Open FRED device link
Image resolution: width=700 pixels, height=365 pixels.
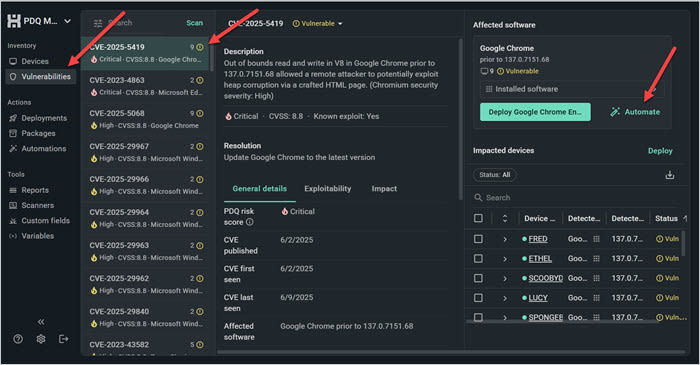coord(538,239)
